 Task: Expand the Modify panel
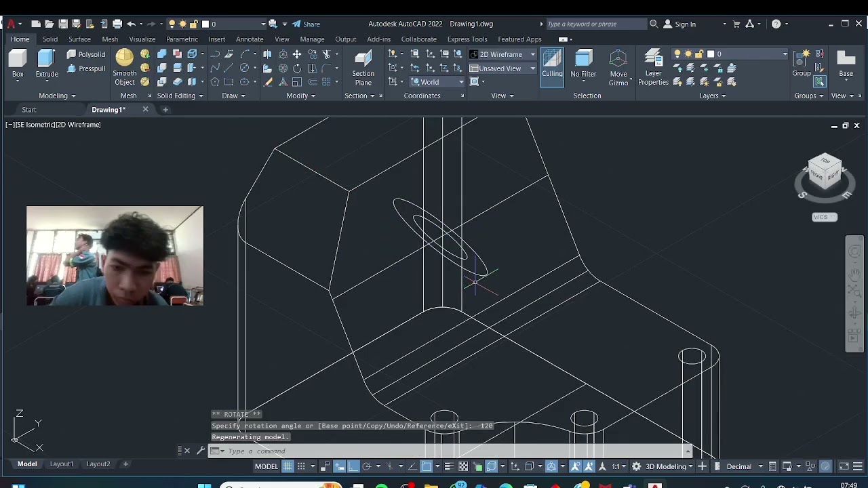300,96
